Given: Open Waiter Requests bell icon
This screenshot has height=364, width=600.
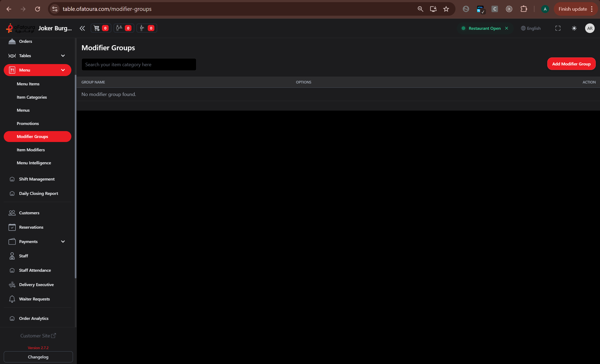Looking at the screenshot, I should tap(12, 299).
